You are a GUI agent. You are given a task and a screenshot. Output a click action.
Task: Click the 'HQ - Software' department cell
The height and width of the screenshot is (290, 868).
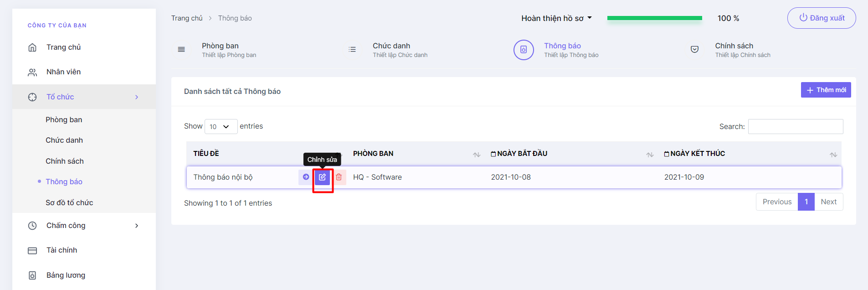(x=377, y=177)
